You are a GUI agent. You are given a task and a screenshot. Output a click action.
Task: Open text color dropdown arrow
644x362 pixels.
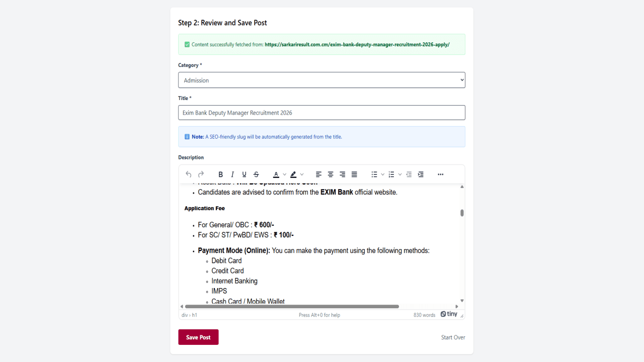click(284, 174)
